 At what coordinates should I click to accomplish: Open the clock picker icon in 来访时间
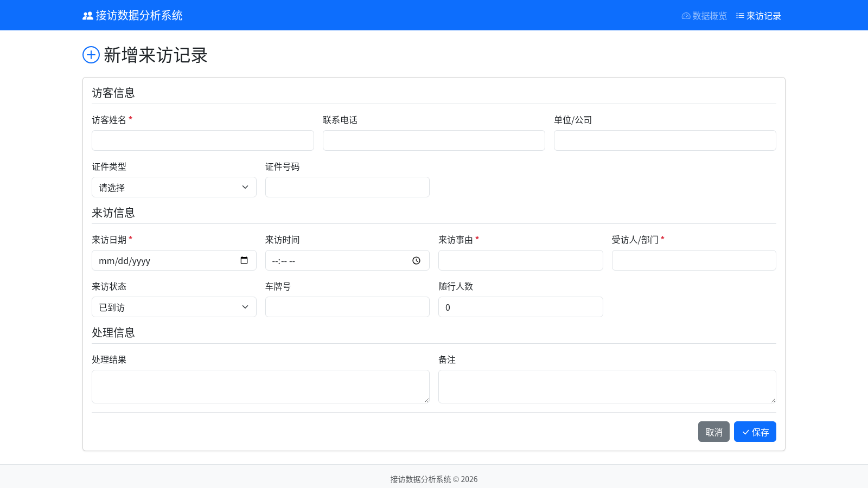pos(416,261)
